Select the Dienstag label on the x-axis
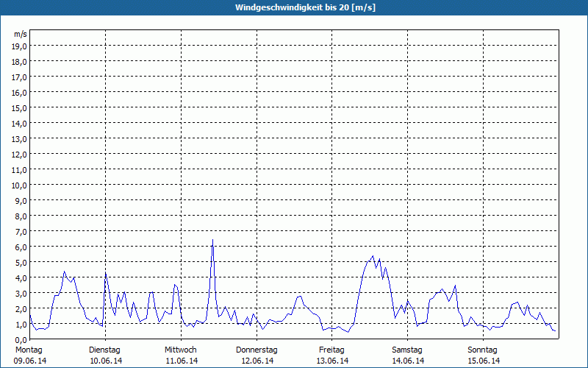This screenshot has height=368, width=588. (104, 350)
